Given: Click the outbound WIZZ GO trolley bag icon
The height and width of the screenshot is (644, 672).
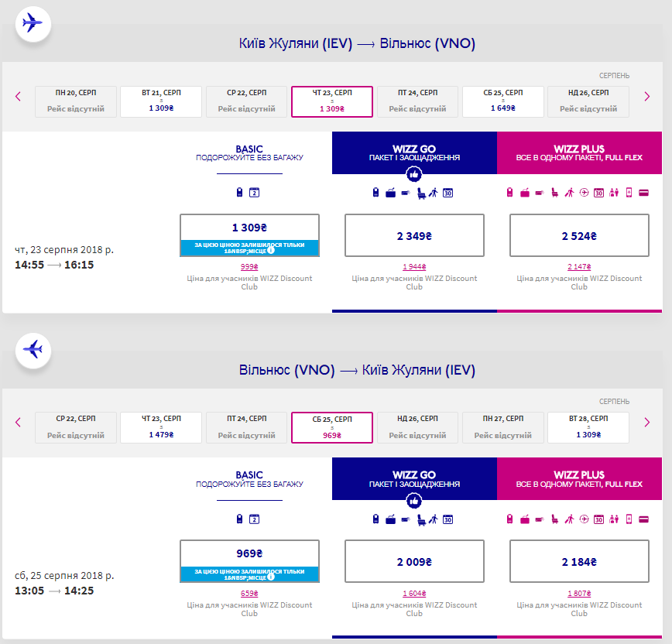Looking at the screenshot, I should coord(390,193).
